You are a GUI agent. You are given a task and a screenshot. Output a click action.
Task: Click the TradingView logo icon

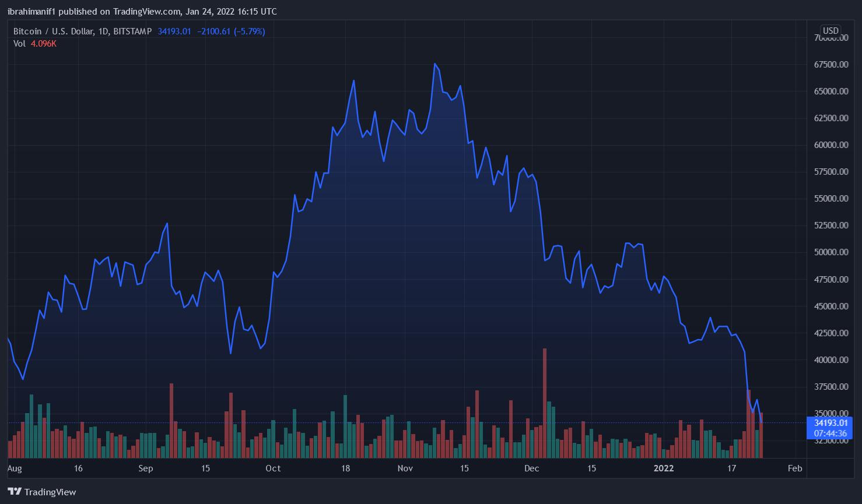15,492
